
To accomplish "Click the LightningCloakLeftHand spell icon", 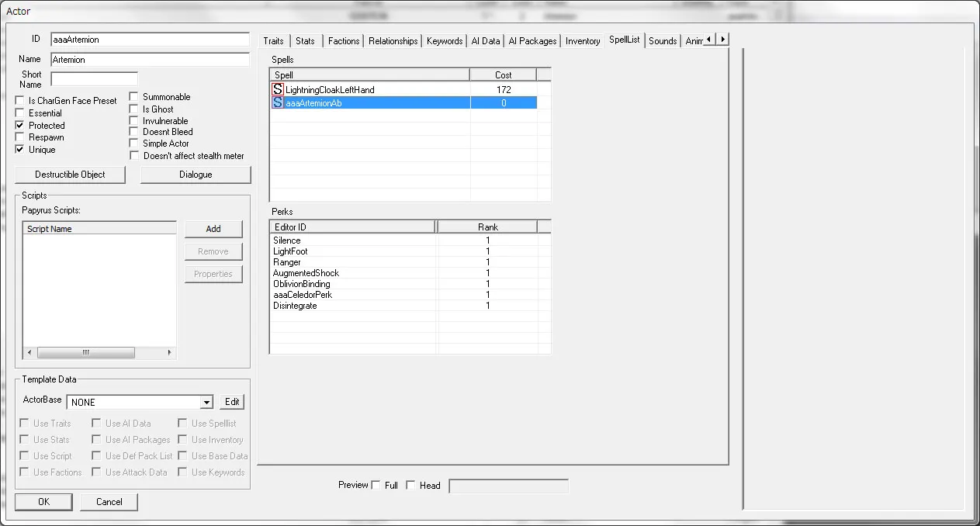I will [x=278, y=90].
